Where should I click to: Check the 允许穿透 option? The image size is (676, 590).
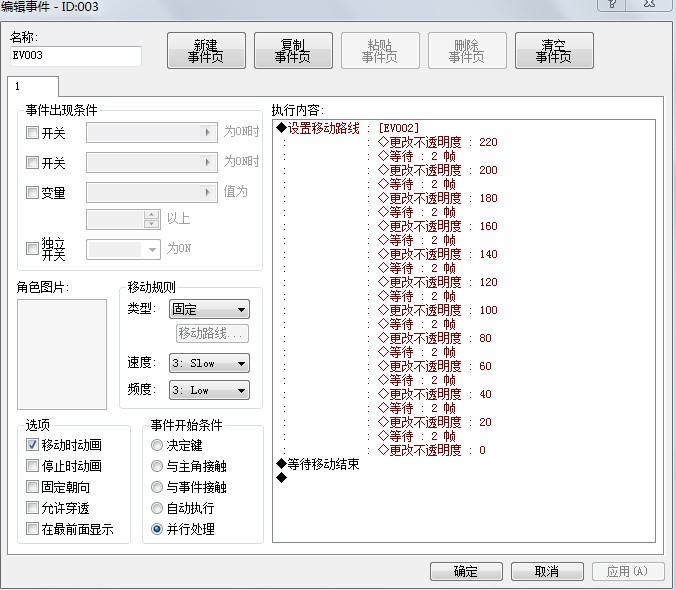[x=32, y=508]
